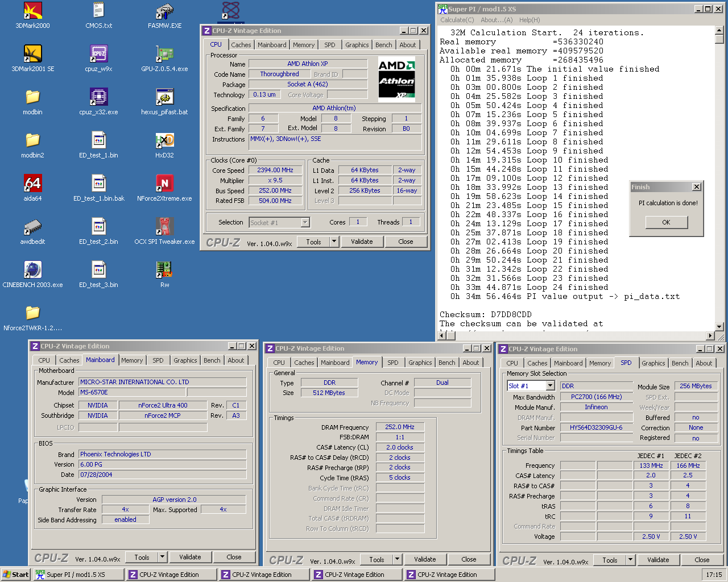Screen dimensions: 728x582
Task: Click the DRAM Frequency 252.0 MHz value
Action: 400,427
